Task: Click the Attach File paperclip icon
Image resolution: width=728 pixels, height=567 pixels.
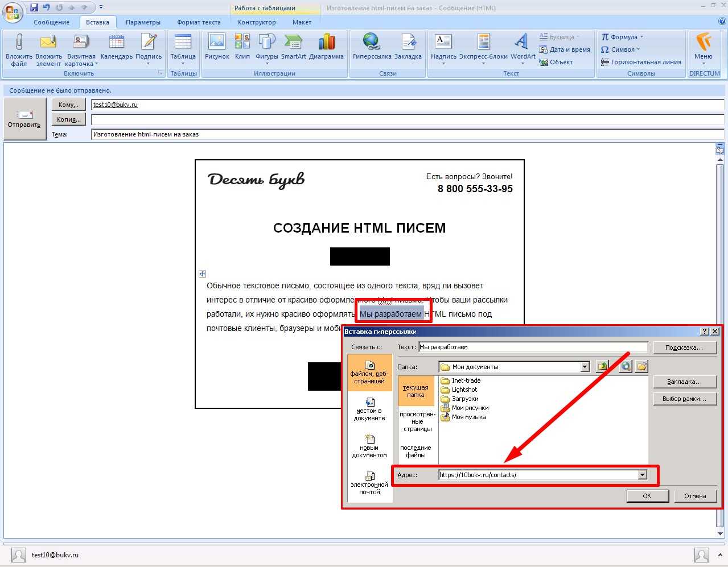Action: 19,43
